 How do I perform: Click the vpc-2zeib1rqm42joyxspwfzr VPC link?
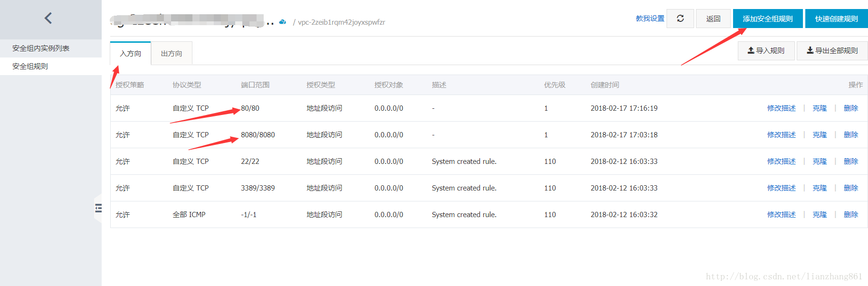(342, 22)
